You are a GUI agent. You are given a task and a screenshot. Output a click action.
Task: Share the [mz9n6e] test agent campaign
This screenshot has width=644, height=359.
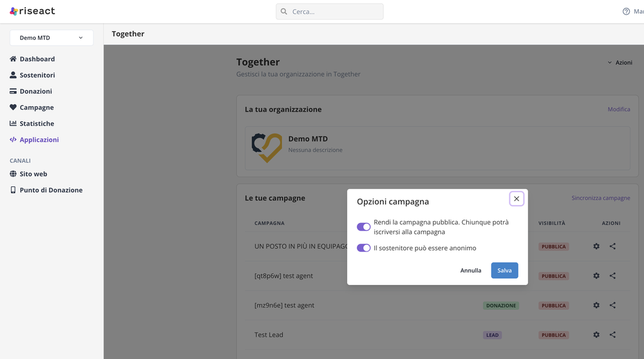[612, 305]
